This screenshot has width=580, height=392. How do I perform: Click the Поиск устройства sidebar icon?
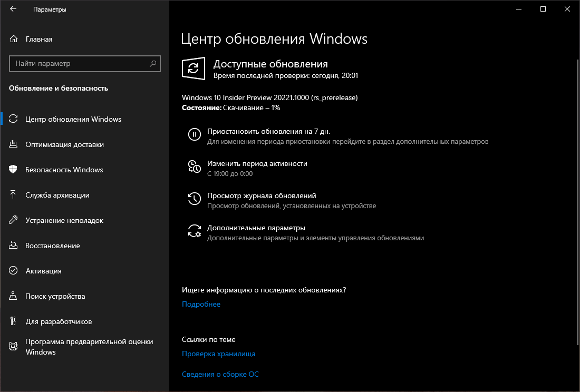point(13,296)
